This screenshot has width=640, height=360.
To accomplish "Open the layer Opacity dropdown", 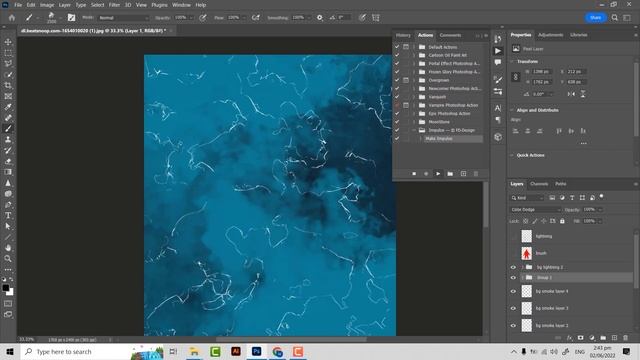I will 600,209.
